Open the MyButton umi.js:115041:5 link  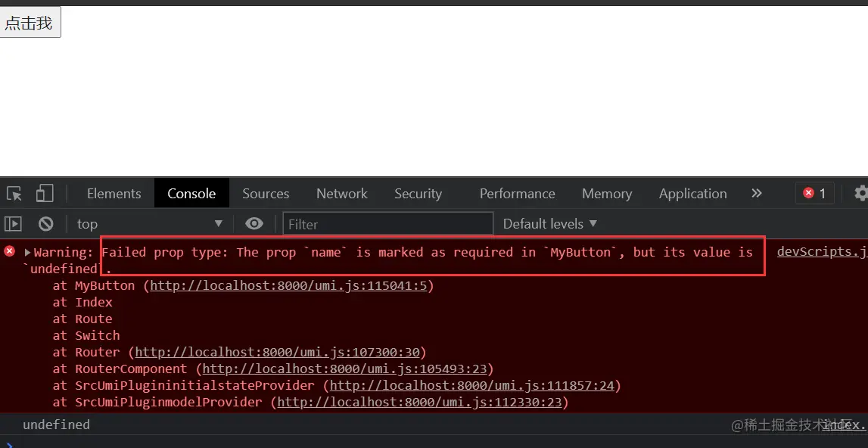point(288,286)
